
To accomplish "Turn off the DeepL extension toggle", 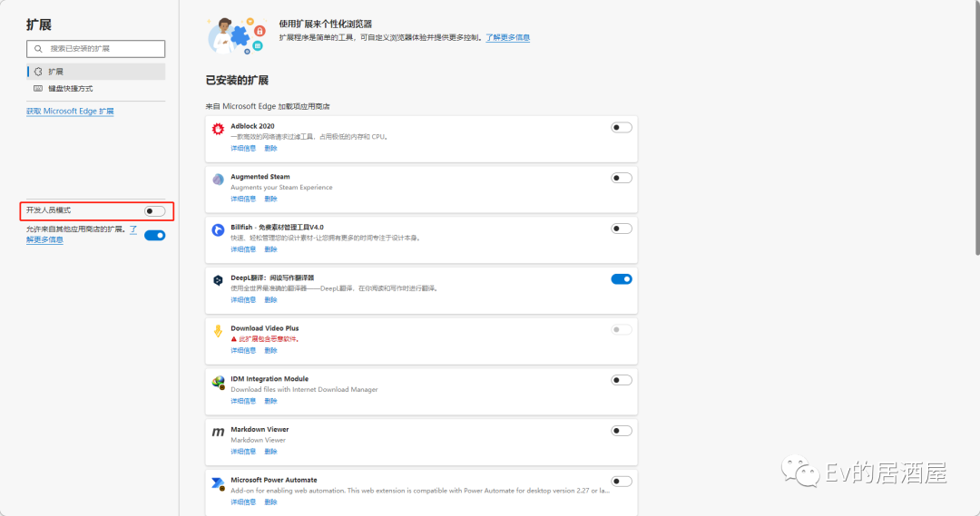I will (622, 279).
